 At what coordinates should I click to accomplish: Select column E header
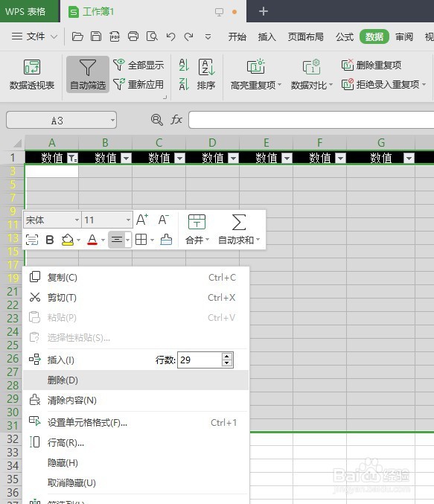pos(267,142)
